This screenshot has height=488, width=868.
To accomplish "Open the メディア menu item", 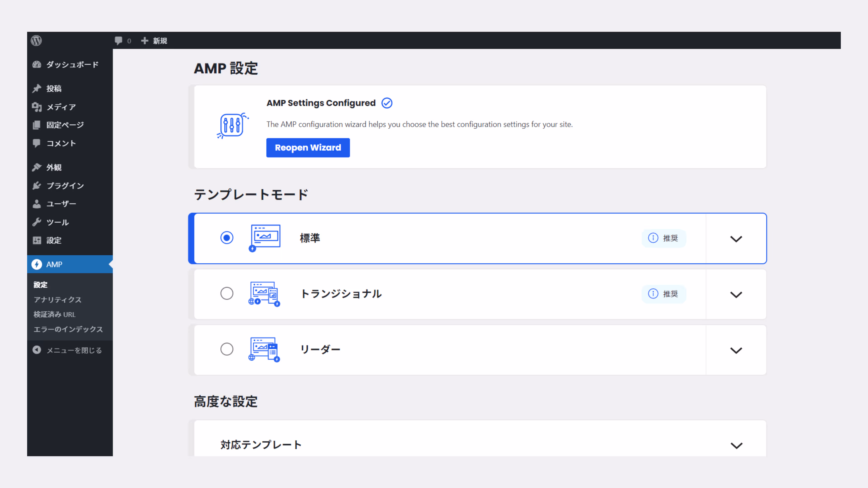I will click(70, 107).
